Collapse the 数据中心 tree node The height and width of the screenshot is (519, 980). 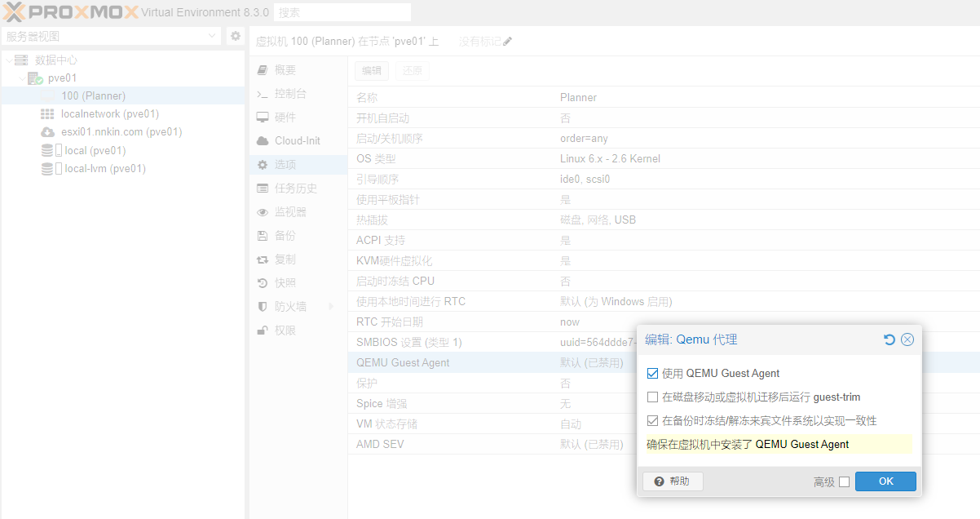(x=10, y=60)
